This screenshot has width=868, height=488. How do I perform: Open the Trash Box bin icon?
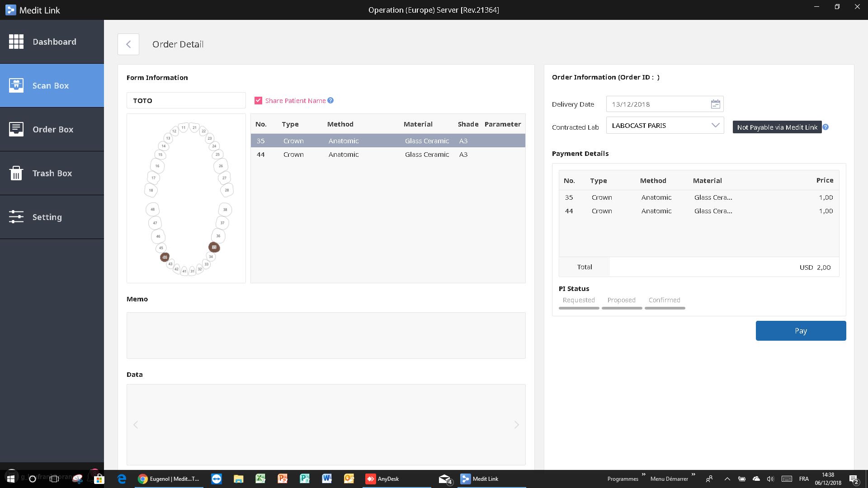(16, 173)
